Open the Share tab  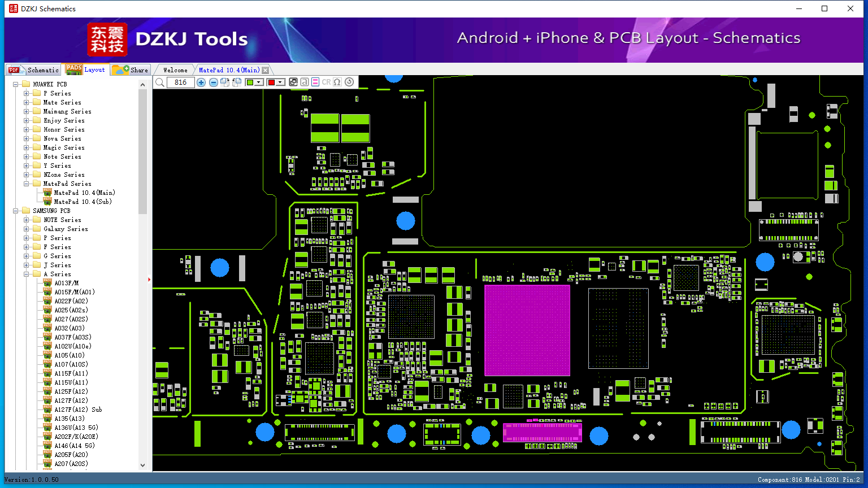(x=131, y=70)
